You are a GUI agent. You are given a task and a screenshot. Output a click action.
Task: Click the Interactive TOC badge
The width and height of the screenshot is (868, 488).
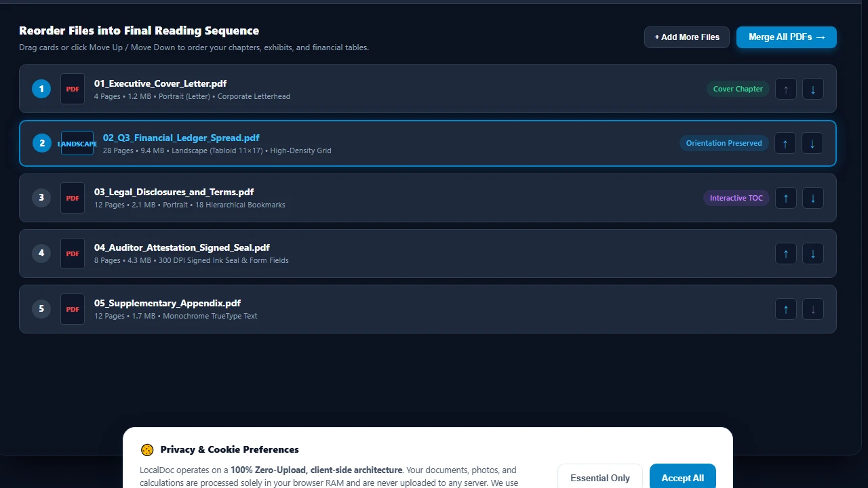pos(736,198)
